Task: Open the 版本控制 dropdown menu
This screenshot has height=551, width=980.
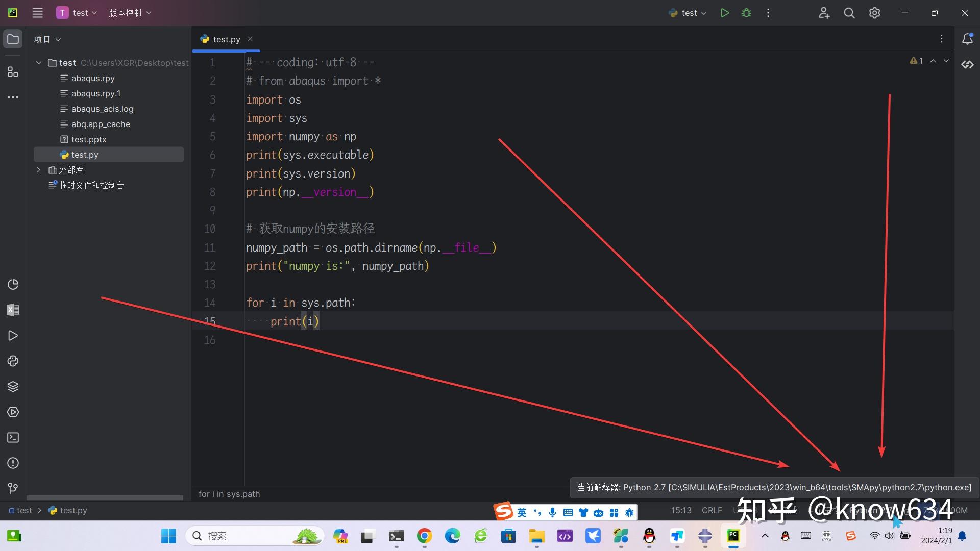Action: (x=130, y=13)
